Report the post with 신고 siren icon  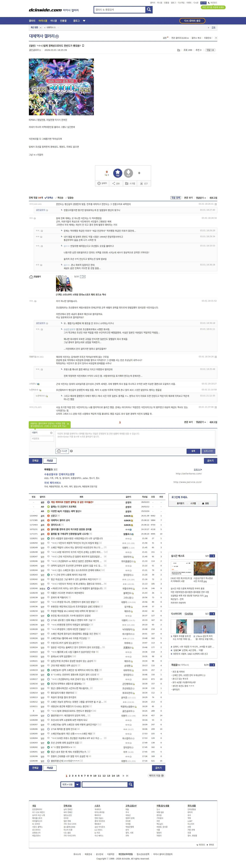pos(144,183)
